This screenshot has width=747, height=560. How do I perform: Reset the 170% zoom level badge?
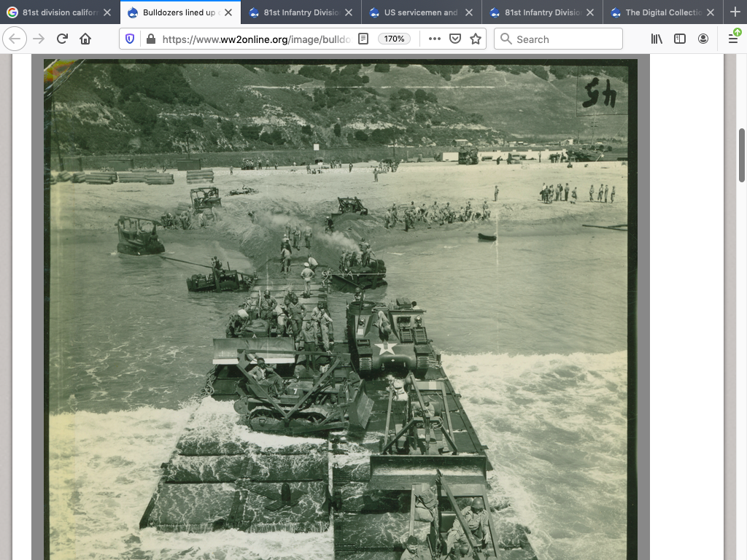tap(394, 39)
